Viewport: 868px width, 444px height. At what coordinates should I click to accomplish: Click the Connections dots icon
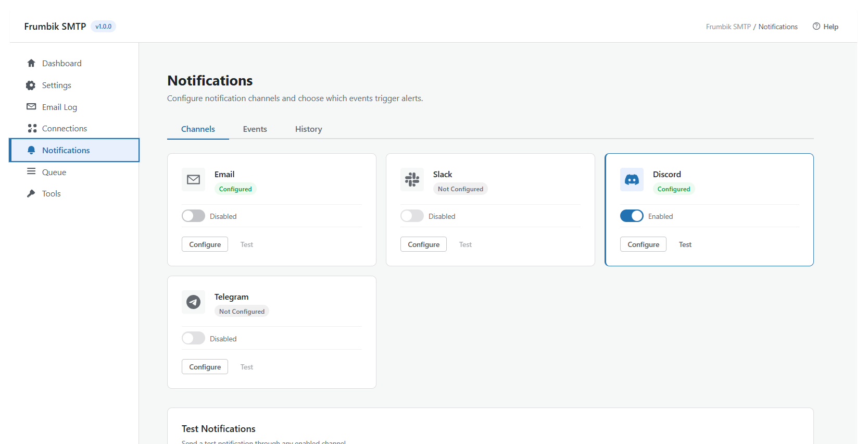32,128
